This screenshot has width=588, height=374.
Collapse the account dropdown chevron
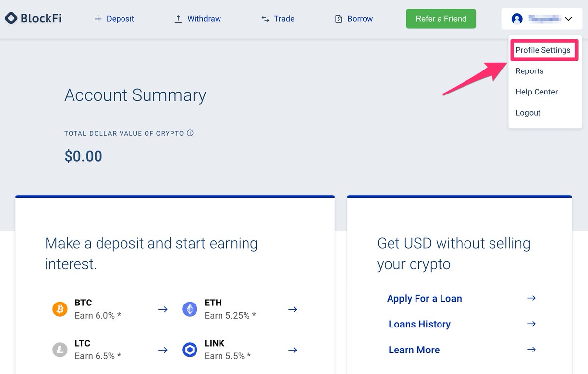[568, 19]
